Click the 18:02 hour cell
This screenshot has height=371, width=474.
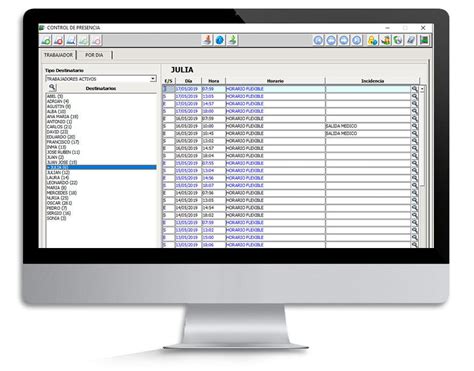(213, 215)
